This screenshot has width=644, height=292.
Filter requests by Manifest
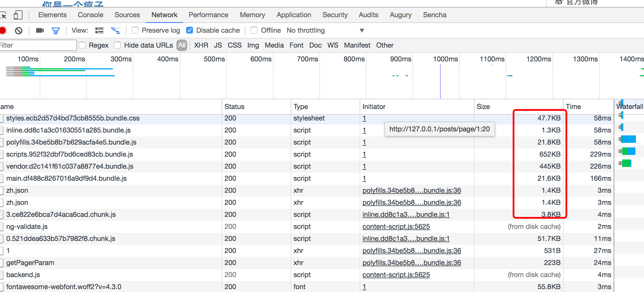click(357, 45)
